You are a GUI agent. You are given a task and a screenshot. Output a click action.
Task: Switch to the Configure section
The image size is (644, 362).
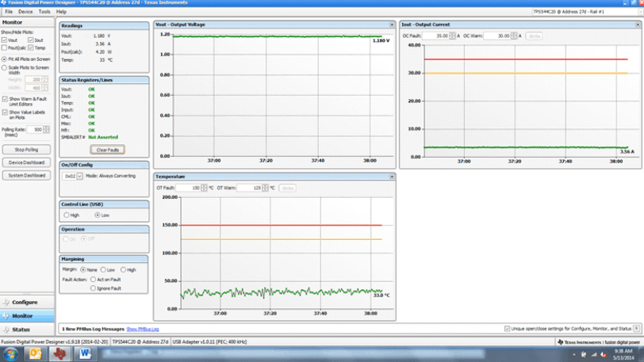coord(25,302)
